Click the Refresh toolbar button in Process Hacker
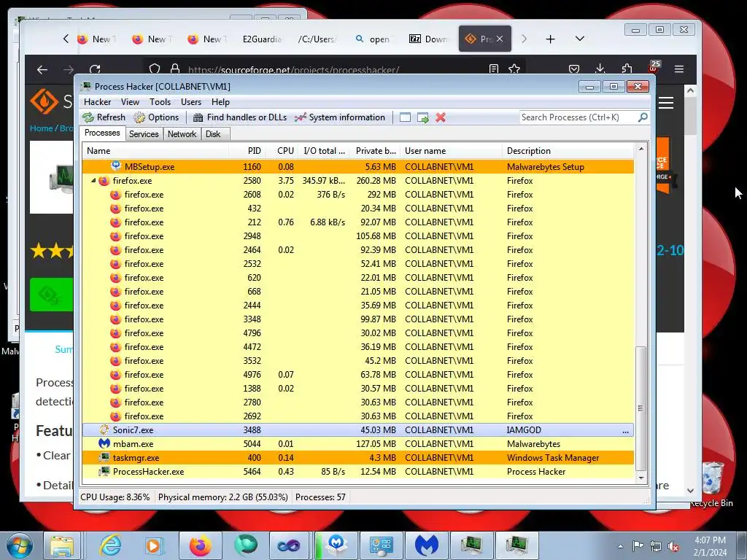 104,117
